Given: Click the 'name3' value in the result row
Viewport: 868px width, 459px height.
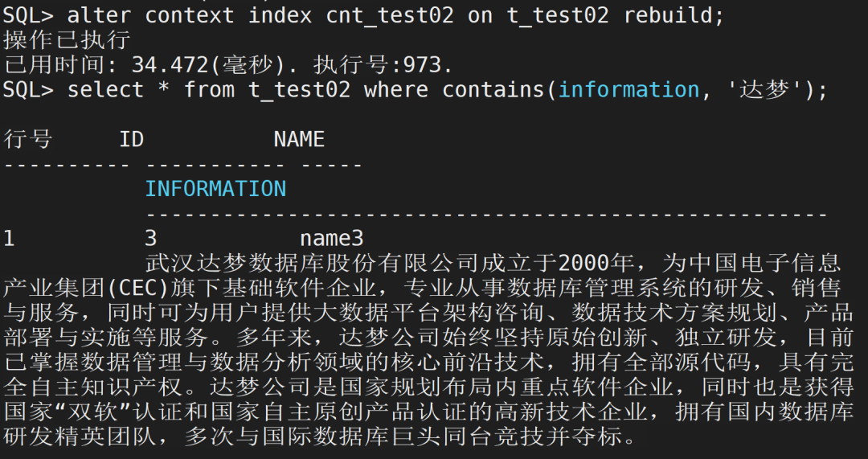Looking at the screenshot, I should [x=331, y=239].
